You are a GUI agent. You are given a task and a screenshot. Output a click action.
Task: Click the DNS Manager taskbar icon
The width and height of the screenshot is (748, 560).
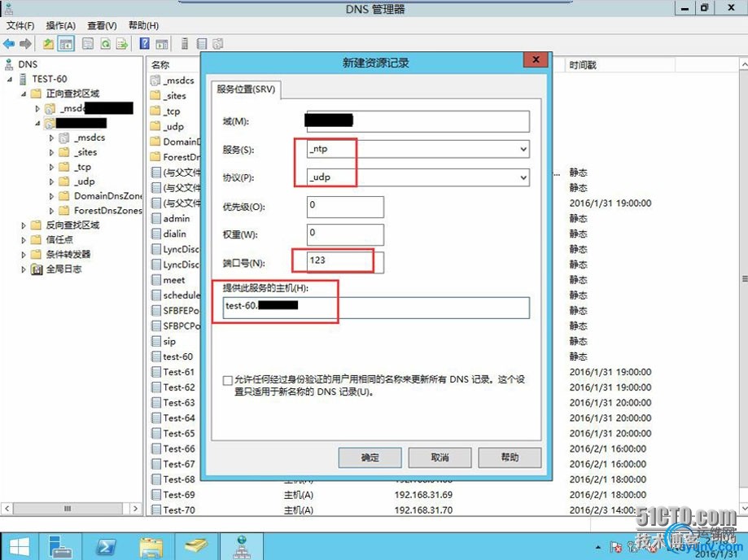tap(242, 547)
